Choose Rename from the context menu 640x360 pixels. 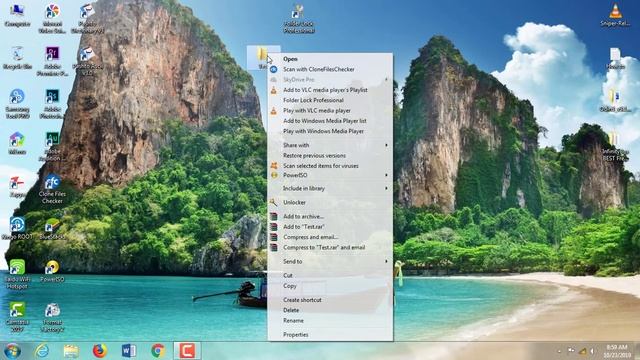[x=330, y=321]
